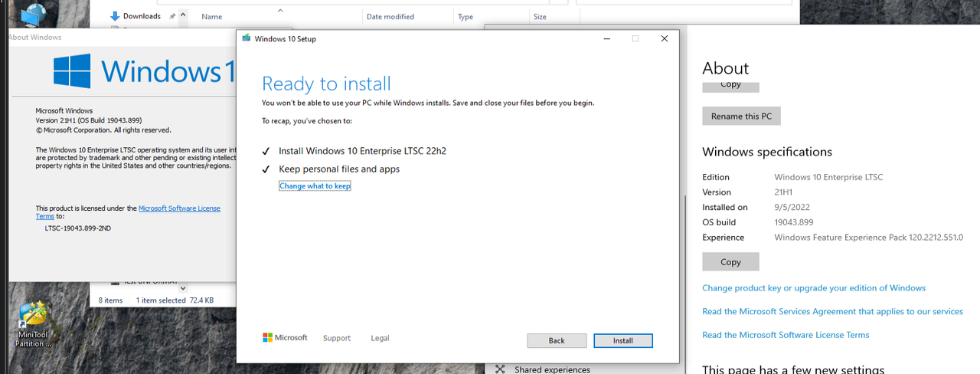Image resolution: width=980 pixels, height=374 pixels.
Task: Click the Edition value Windows 10 Enterprise LTSC
Action: click(x=828, y=177)
